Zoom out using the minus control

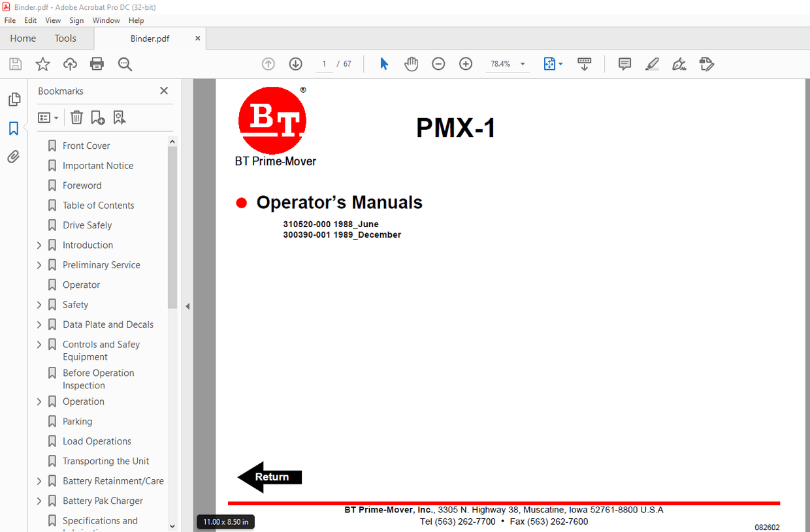[x=438, y=63]
